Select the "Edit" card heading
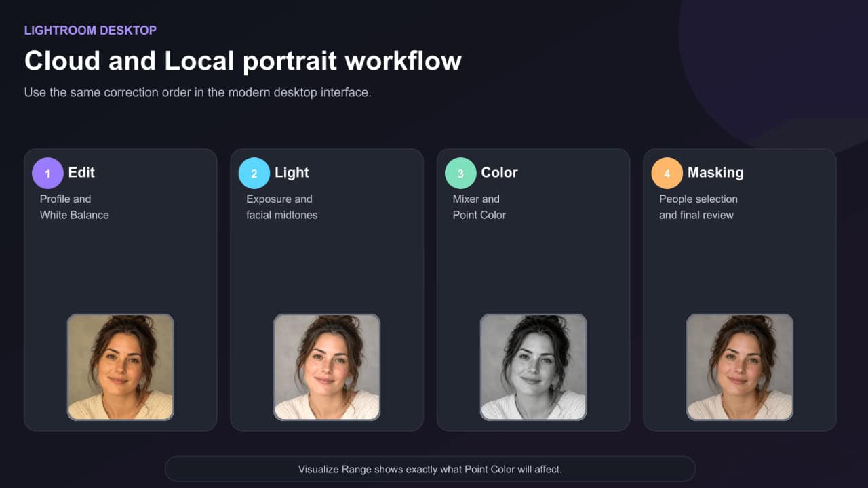Viewport: 868px width, 488px height. pyautogui.click(x=81, y=172)
